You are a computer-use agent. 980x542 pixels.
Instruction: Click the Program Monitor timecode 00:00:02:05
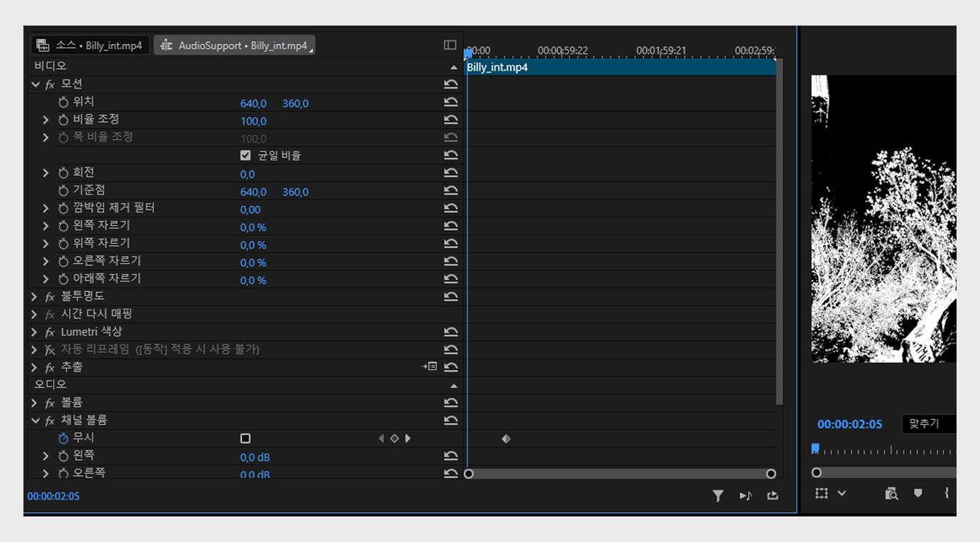[849, 424]
